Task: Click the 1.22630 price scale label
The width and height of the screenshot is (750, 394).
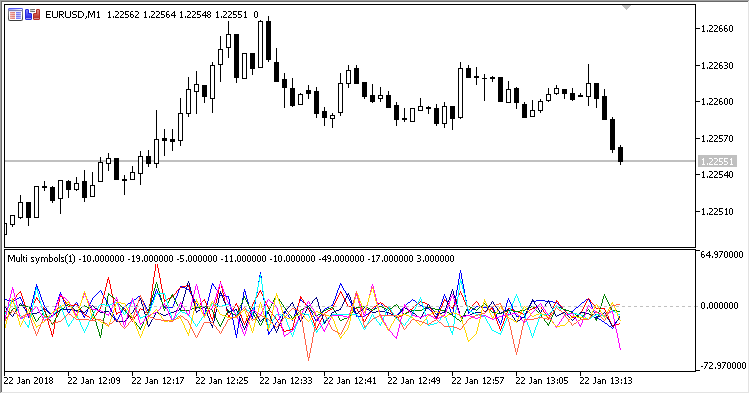Action: click(x=717, y=66)
